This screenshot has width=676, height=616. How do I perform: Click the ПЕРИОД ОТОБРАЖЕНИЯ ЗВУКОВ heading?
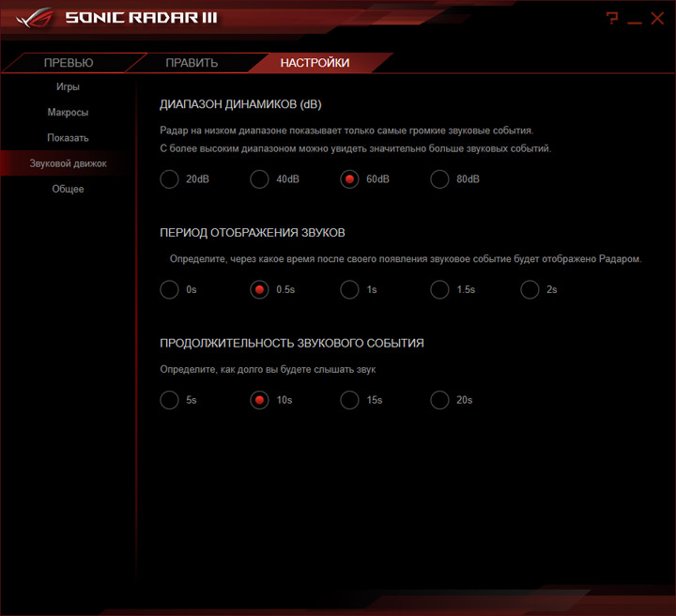[x=253, y=233]
